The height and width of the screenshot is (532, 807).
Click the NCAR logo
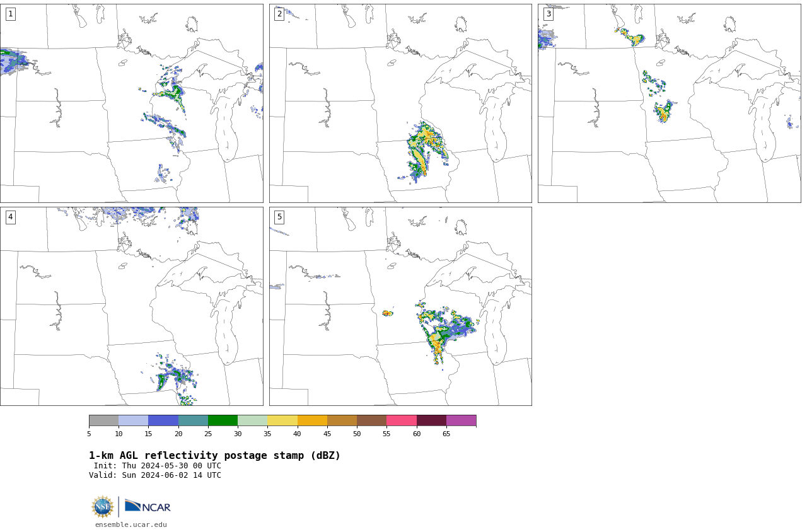coord(148,506)
